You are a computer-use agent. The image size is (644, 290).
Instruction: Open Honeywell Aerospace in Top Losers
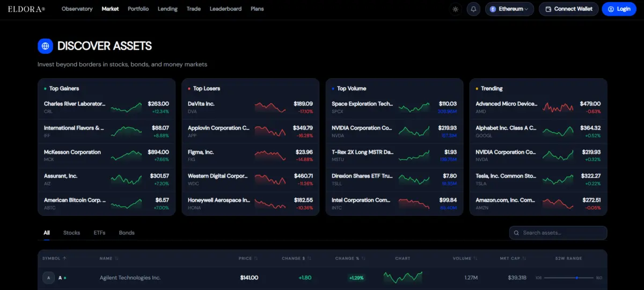[x=251, y=204]
